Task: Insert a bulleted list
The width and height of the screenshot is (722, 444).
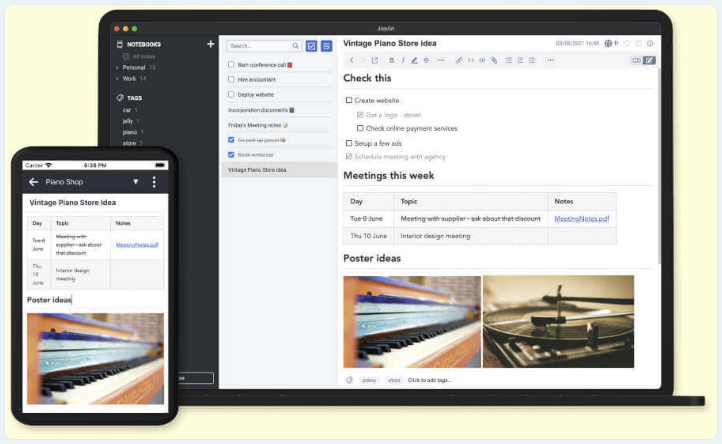Action: 509,60
